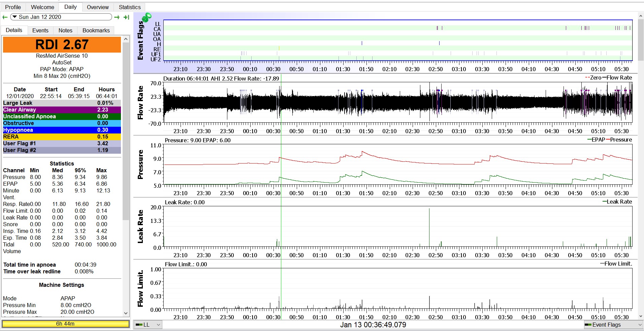
Task: Open the Events sub-tab
Action: (40, 30)
